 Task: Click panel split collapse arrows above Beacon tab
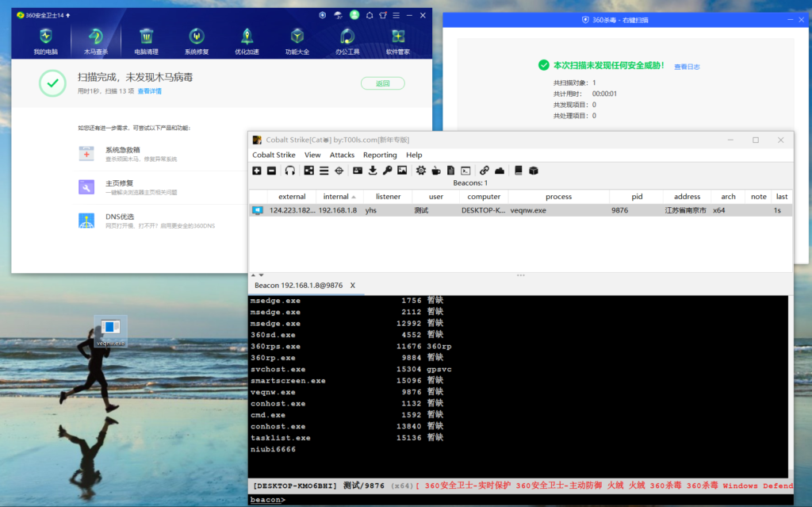[x=258, y=275]
